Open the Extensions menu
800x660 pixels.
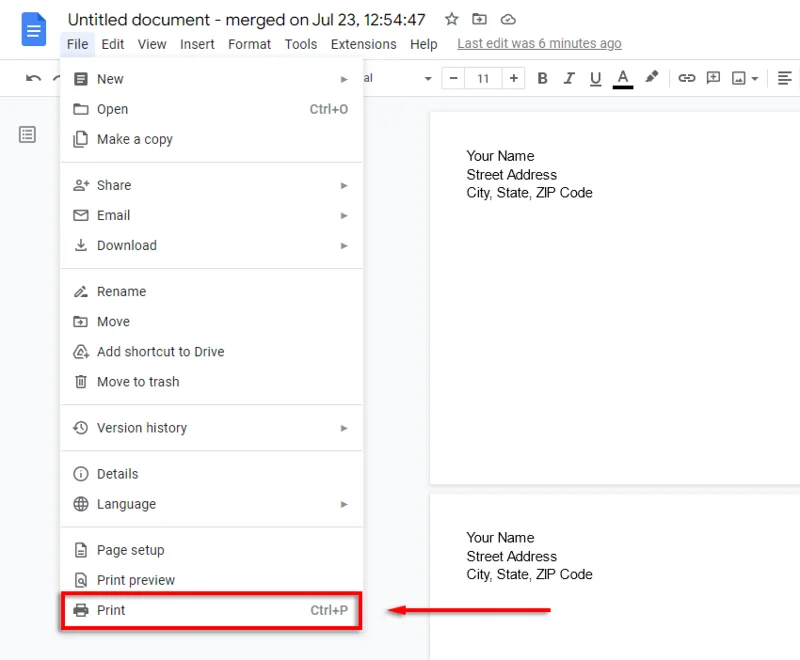coord(363,44)
